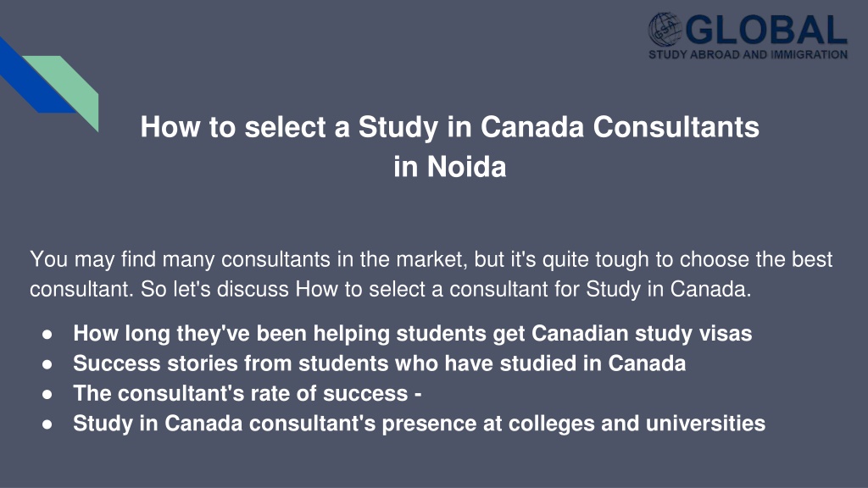Select 'The consultant's rate of success' line

coord(247,393)
